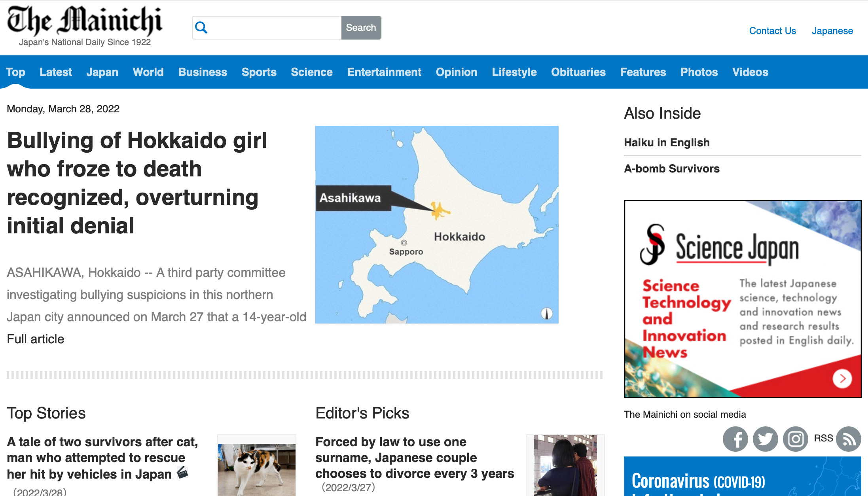Click the search text input field
The width and height of the screenshot is (868, 496).
(275, 28)
